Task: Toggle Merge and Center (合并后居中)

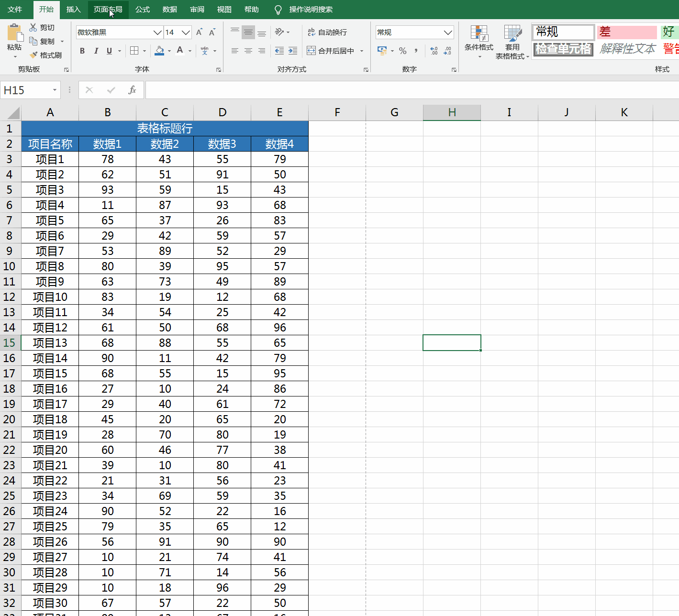Action: (x=330, y=51)
